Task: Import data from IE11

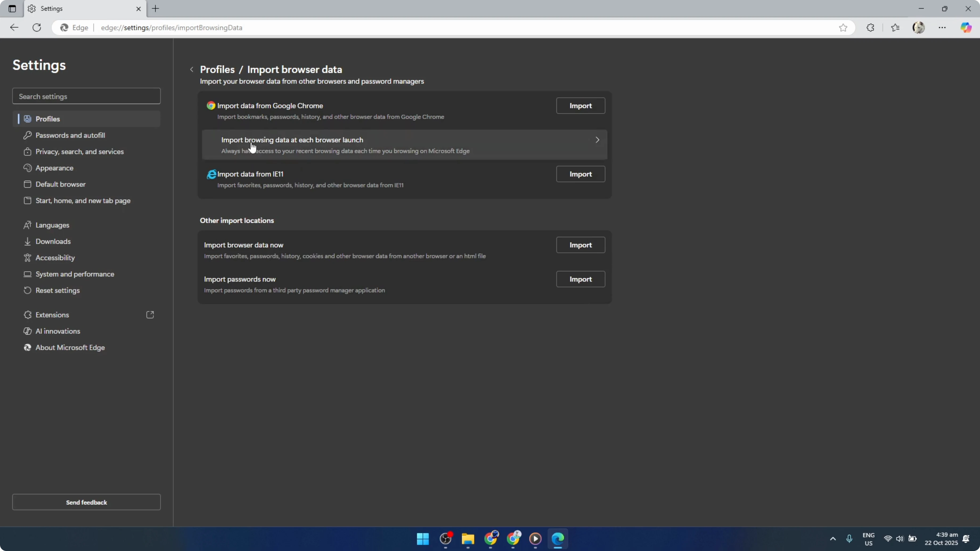Action: (581, 174)
